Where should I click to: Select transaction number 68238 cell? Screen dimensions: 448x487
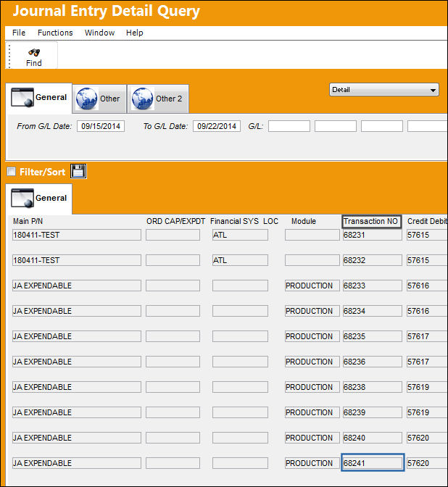click(372, 387)
